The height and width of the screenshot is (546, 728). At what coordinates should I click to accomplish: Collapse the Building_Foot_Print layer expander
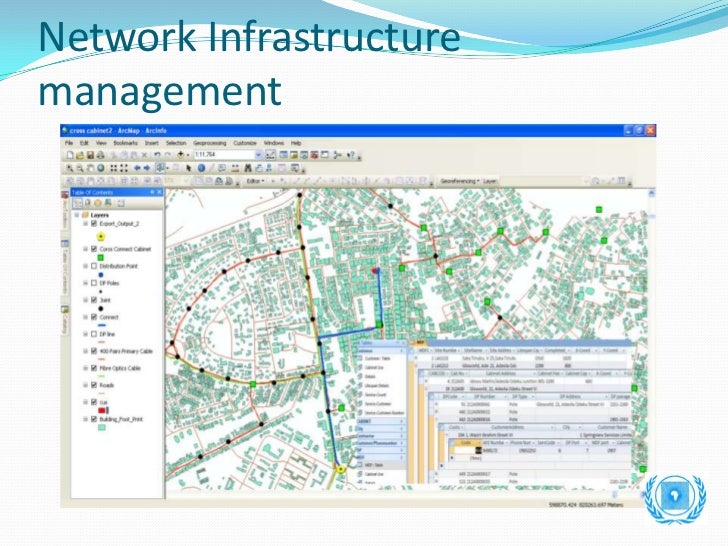[85, 419]
